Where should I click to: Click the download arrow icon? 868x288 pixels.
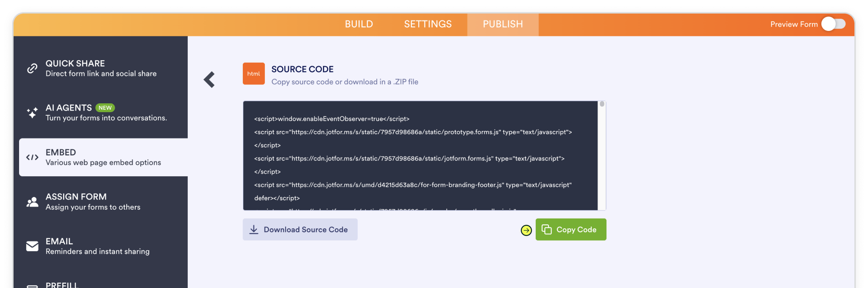(254, 230)
